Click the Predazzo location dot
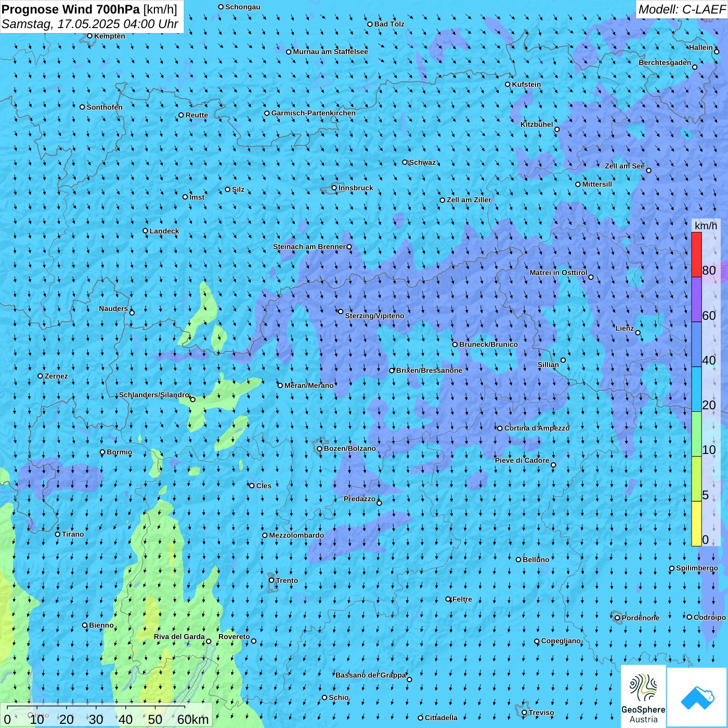The width and height of the screenshot is (728, 728). click(x=379, y=503)
